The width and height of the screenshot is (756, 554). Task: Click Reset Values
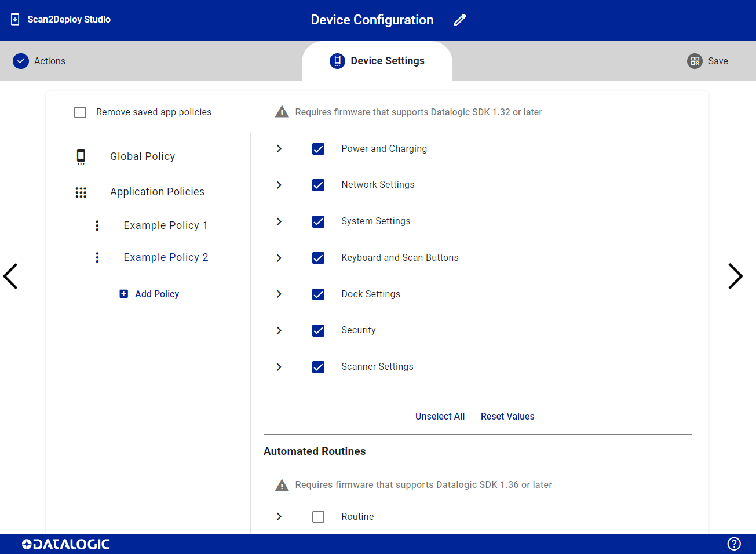tap(507, 417)
